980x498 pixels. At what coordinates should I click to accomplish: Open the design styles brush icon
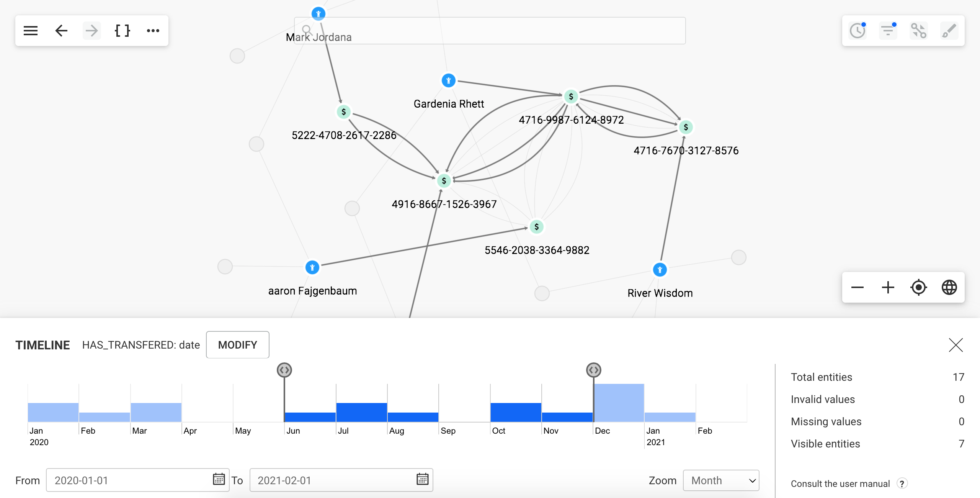click(950, 31)
